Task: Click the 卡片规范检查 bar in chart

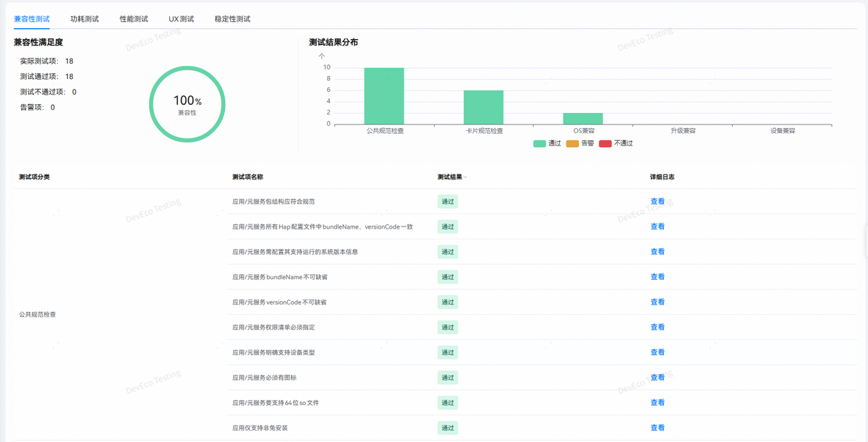Action: [x=483, y=107]
